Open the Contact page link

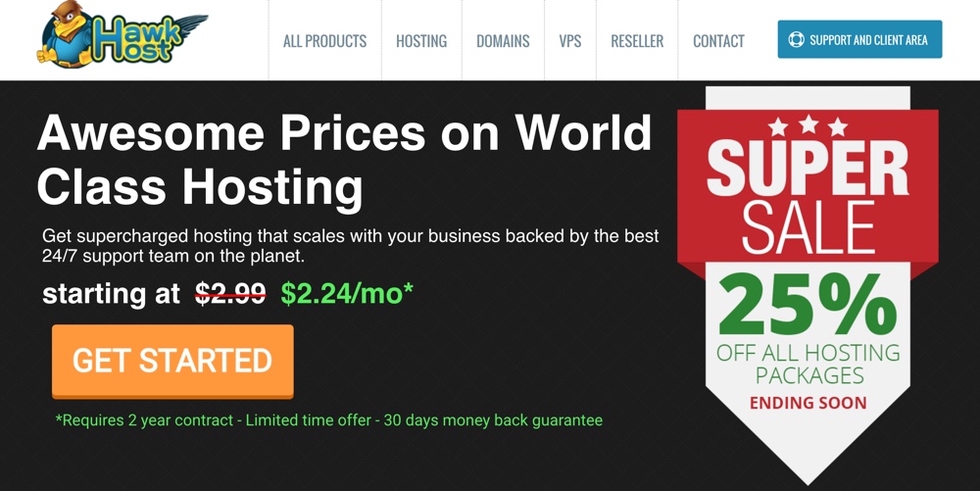(718, 41)
